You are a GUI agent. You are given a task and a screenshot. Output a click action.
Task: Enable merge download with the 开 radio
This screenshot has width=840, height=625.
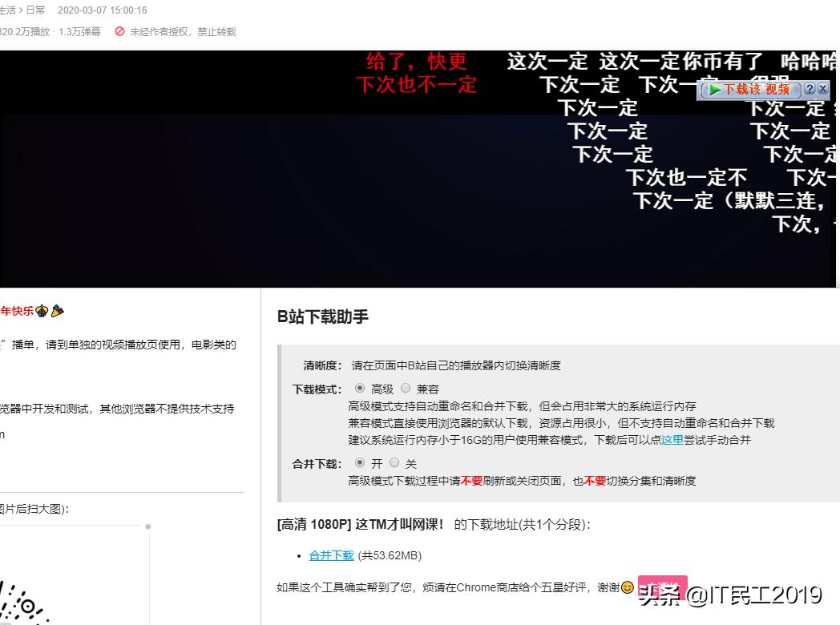pos(359,462)
